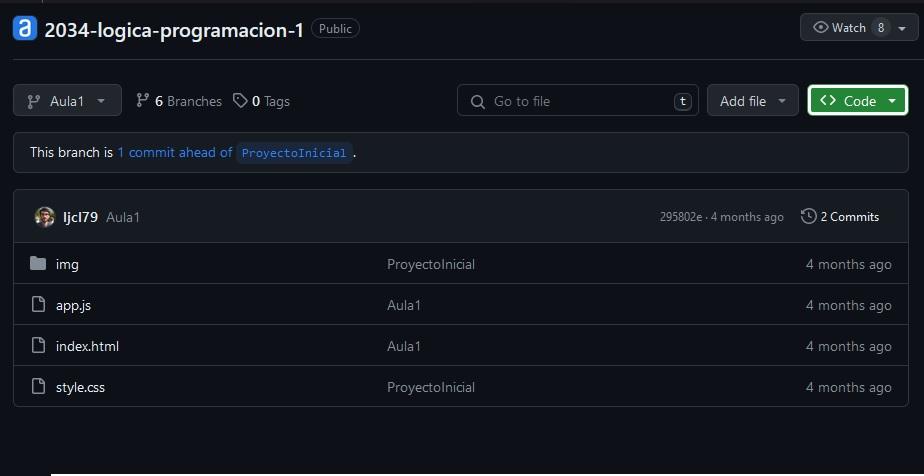
Task: Open commit history via clock icon
Action: 808,217
